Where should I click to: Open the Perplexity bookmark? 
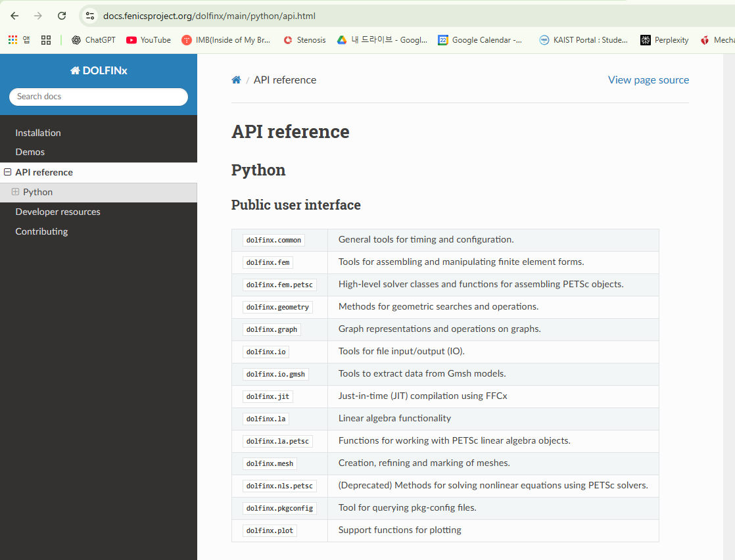[665, 40]
